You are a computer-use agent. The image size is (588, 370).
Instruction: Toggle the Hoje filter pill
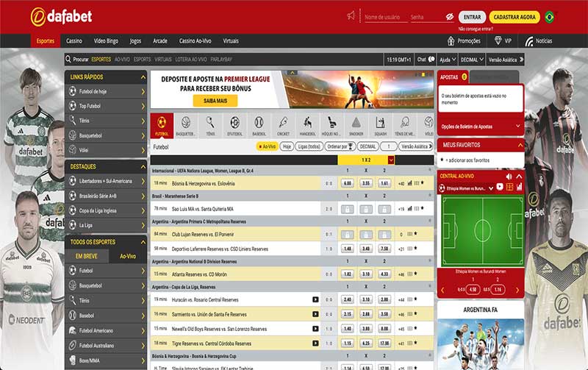(287, 146)
